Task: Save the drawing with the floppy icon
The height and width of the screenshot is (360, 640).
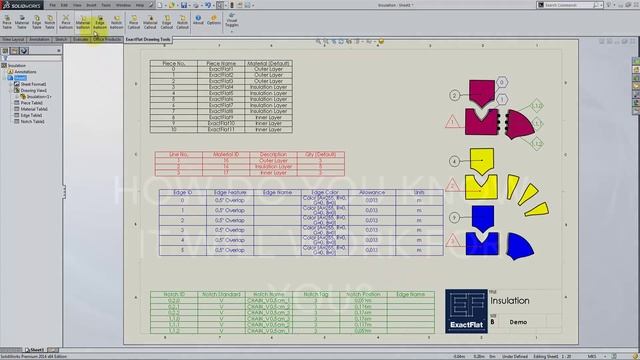Action: tap(184, 5)
